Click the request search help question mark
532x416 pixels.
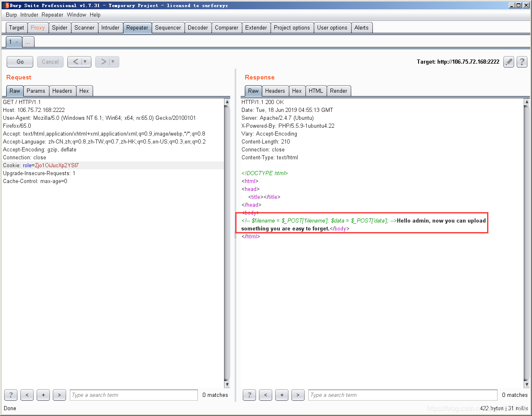[x=11, y=395]
